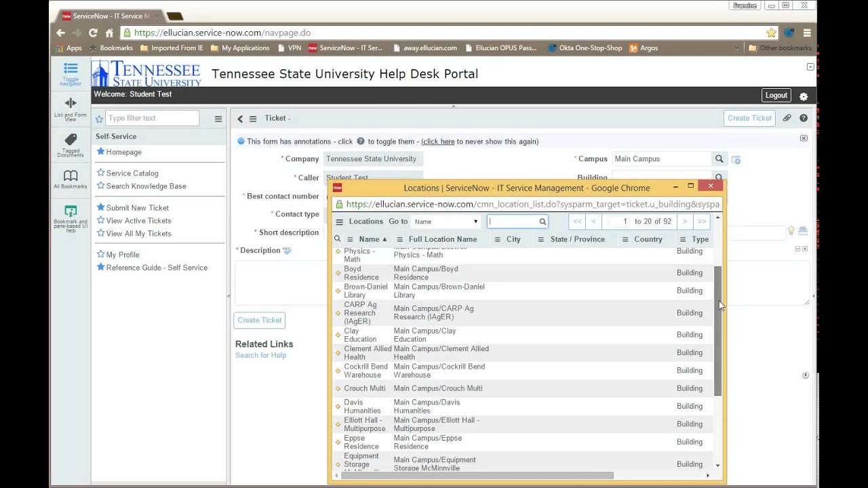868x488 pixels.
Task: Go to the first page of locations
Action: [x=577, y=222]
